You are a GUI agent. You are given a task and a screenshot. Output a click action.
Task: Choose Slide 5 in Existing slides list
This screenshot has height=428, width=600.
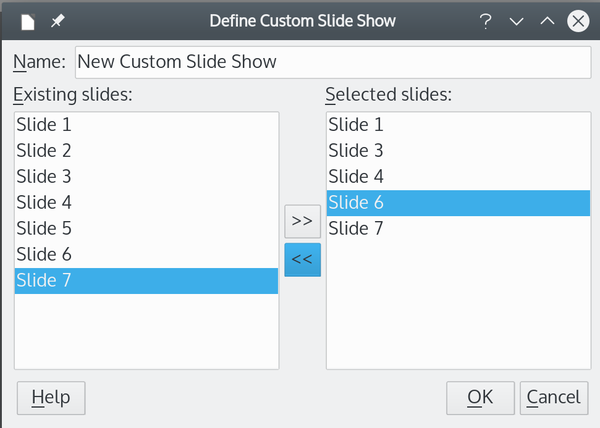[x=146, y=228]
